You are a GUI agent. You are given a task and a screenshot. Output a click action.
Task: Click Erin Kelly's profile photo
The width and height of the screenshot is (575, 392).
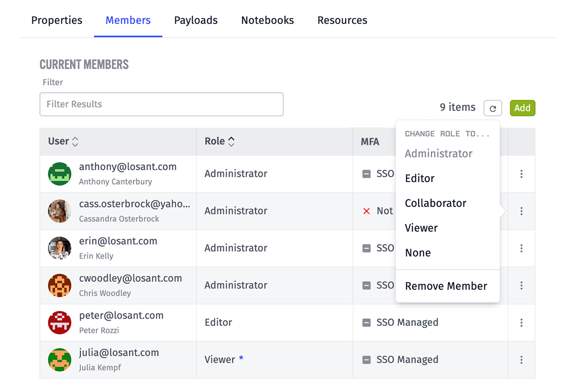point(60,248)
